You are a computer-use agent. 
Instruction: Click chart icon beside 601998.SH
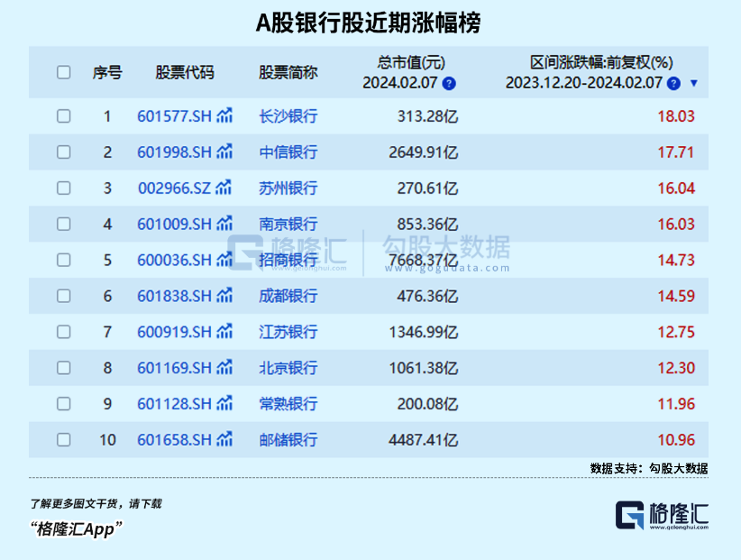[224, 152]
